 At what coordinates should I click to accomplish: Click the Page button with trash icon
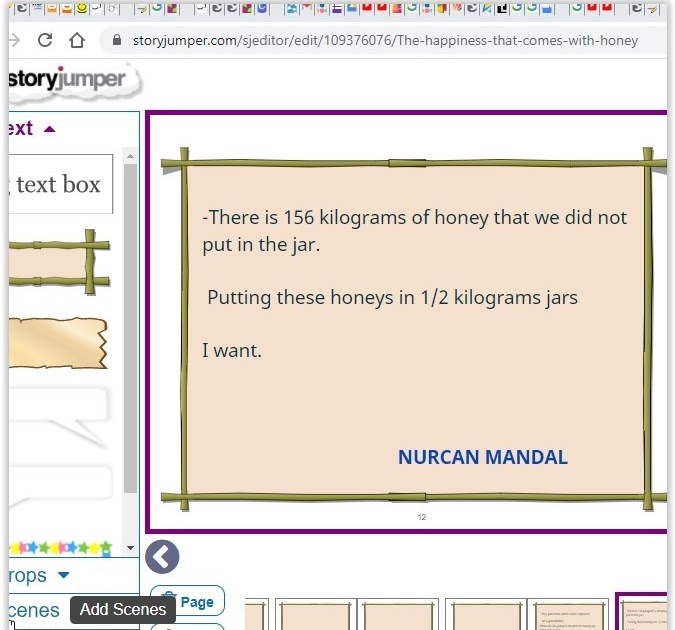tap(188, 601)
